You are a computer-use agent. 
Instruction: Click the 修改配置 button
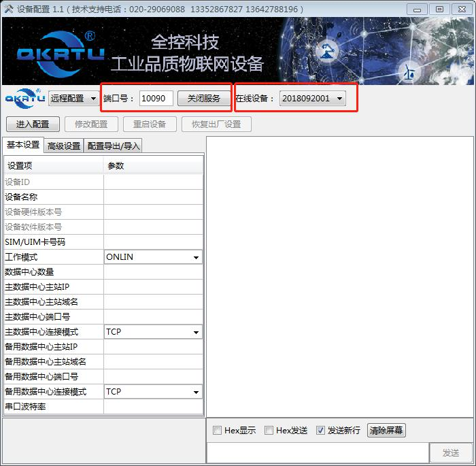click(91, 124)
